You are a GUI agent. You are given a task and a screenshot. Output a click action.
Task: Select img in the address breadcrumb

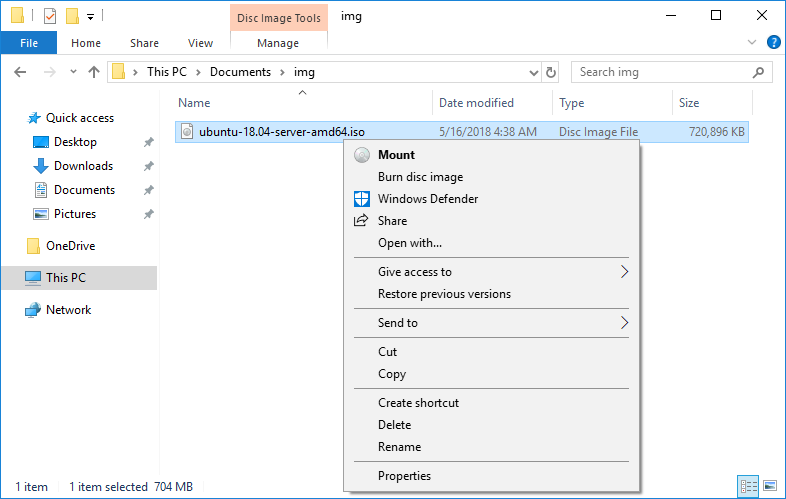[304, 72]
